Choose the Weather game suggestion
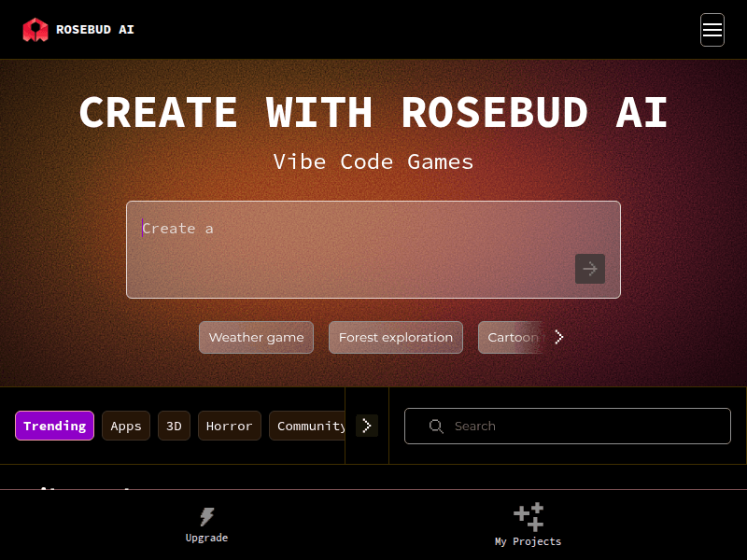Viewport: 747px width, 560px height. coord(256,337)
